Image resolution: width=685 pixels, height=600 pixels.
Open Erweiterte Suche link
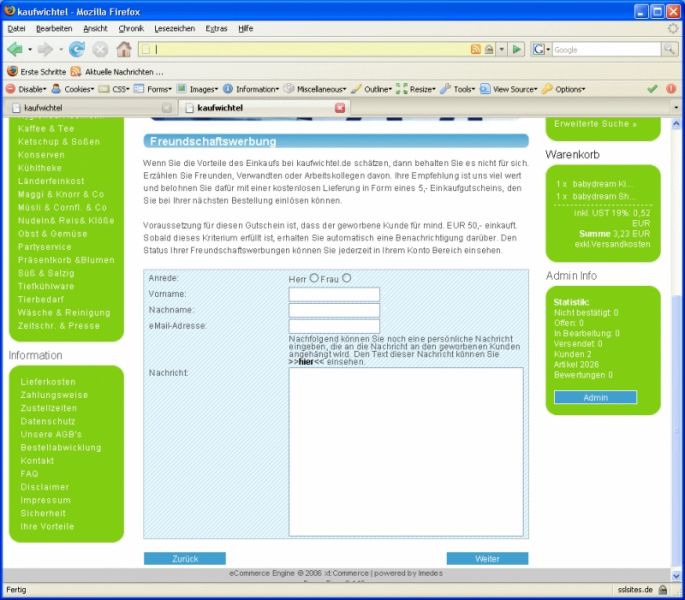click(595, 124)
